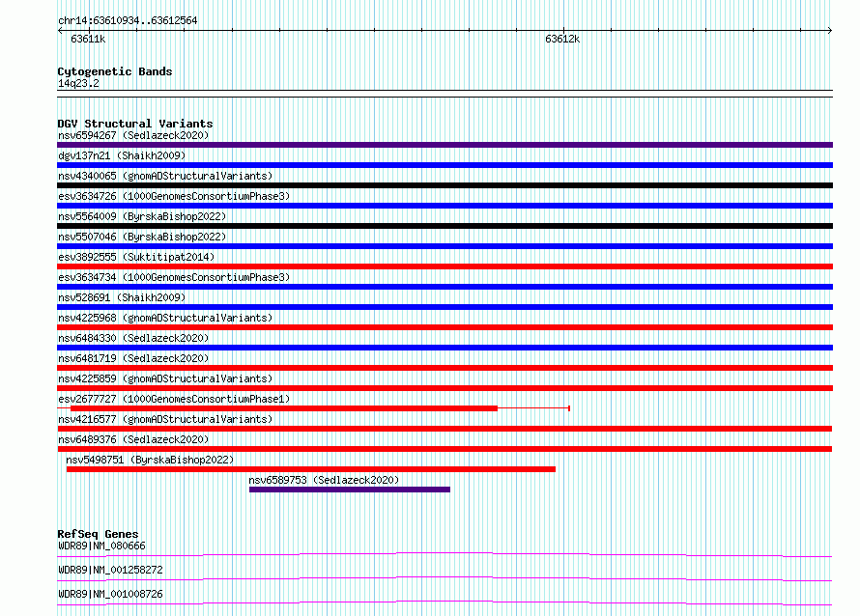Image resolution: width=860 pixels, height=616 pixels.
Task: Select the red nsv6481719 variant bar
Action: 444,368
